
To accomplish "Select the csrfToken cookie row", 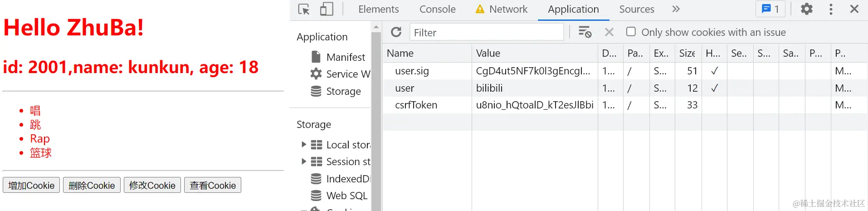I will point(416,105).
